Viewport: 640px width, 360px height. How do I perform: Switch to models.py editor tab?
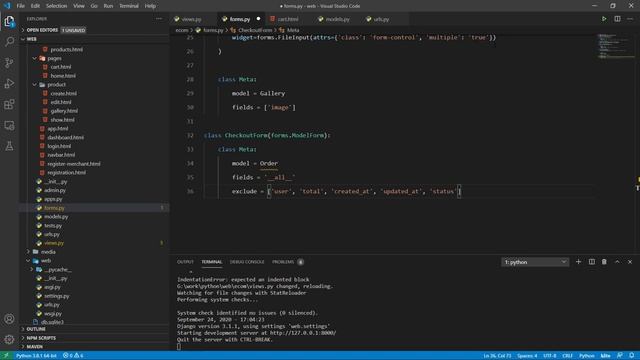pyautogui.click(x=337, y=19)
